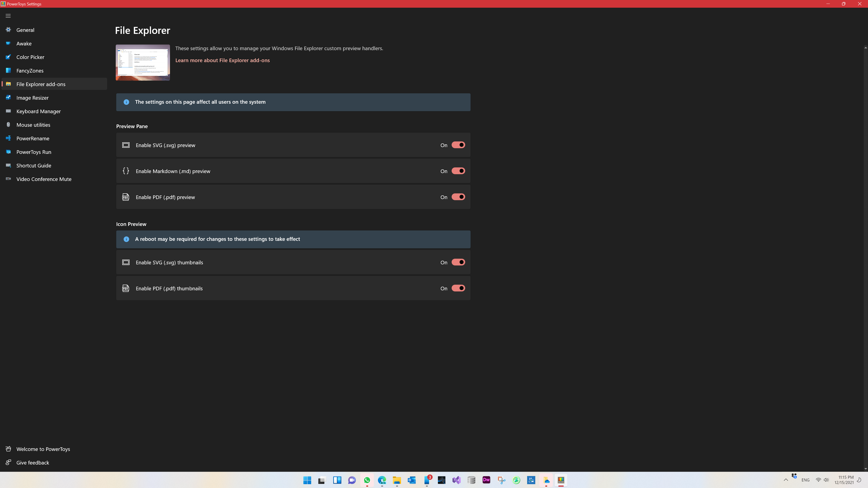Toggle the hamburger navigation menu
The height and width of the screenshot is (488, 868).
[x=8, y=16]
